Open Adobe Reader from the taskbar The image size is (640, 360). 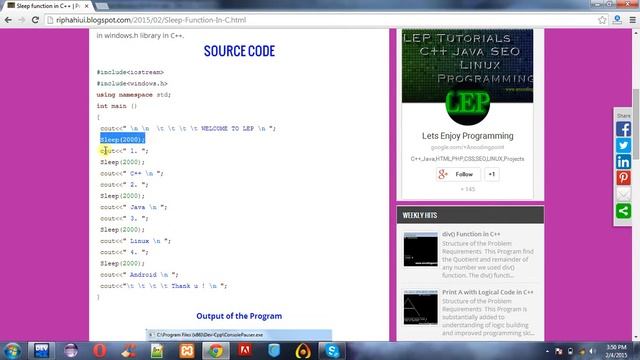(245, 351)
